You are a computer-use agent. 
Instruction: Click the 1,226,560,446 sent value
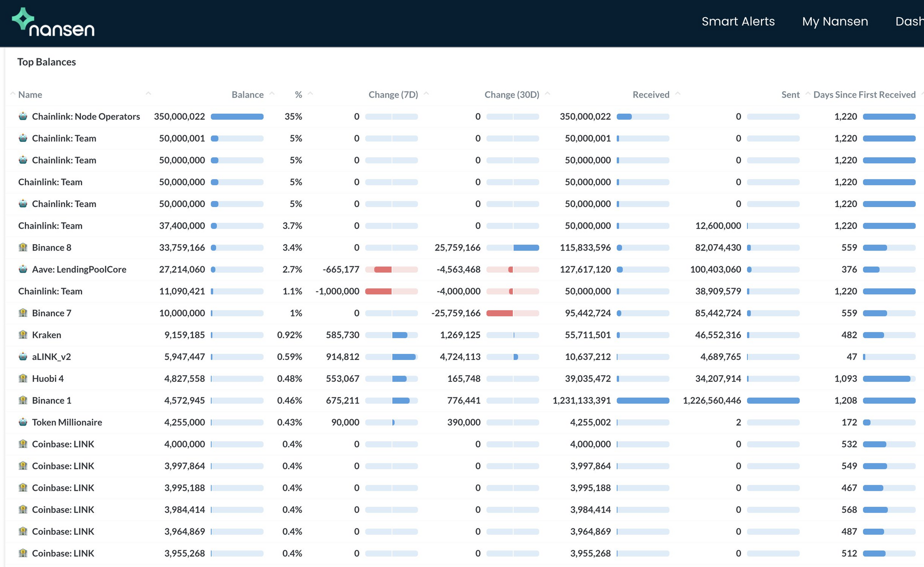pos(712,400)
